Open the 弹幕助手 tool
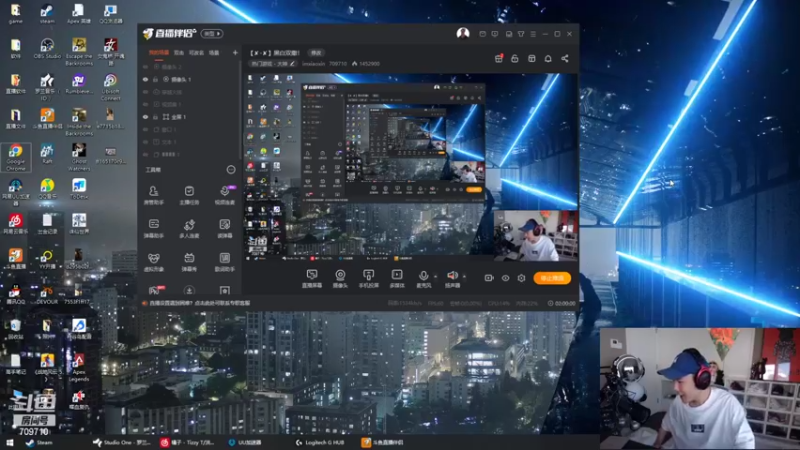Viewport: 800px width, 450px height. coord(153,229)
